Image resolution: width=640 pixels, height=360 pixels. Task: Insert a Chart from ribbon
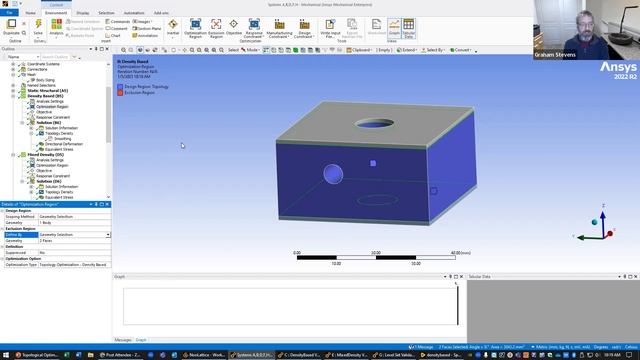coord(113,36)
